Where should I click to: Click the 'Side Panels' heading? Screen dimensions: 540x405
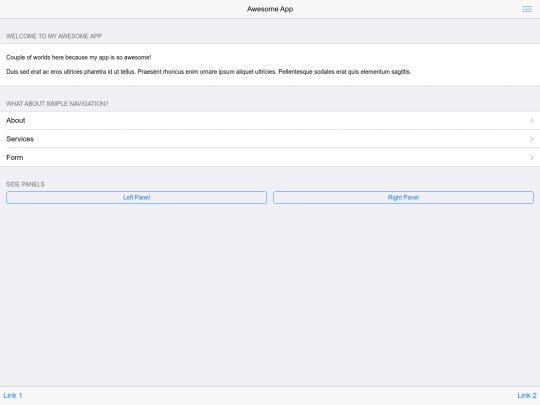[x=25, y=184]
